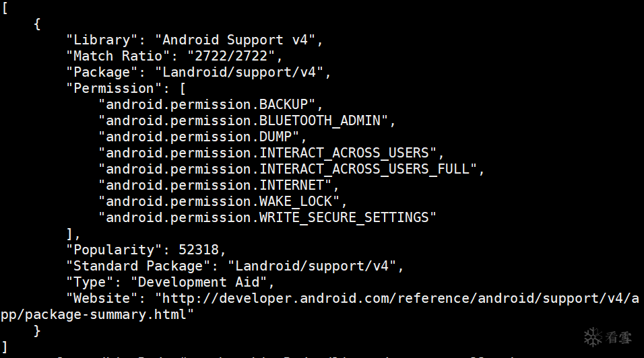Click the "Permission" array key
Screen dimensions: 644x358
[x=114, y=89]
